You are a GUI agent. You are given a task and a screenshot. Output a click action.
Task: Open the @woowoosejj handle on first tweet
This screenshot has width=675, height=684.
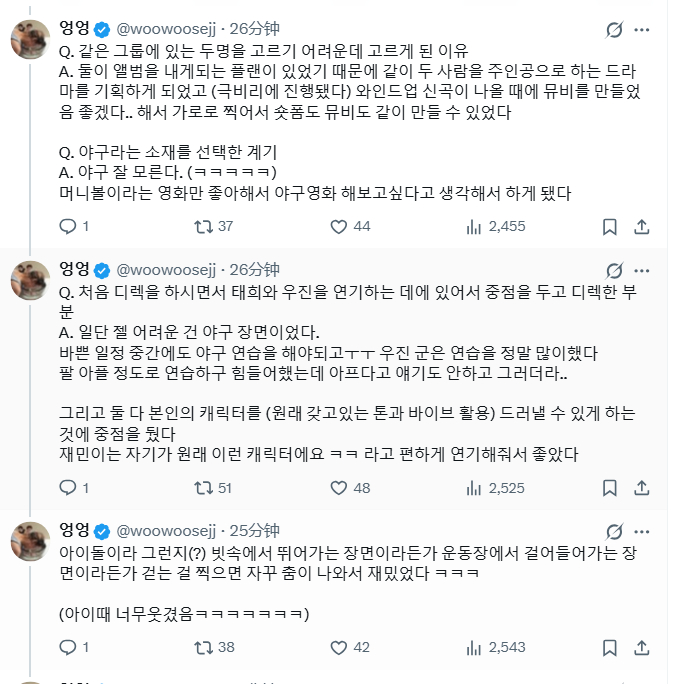(166, 29)
